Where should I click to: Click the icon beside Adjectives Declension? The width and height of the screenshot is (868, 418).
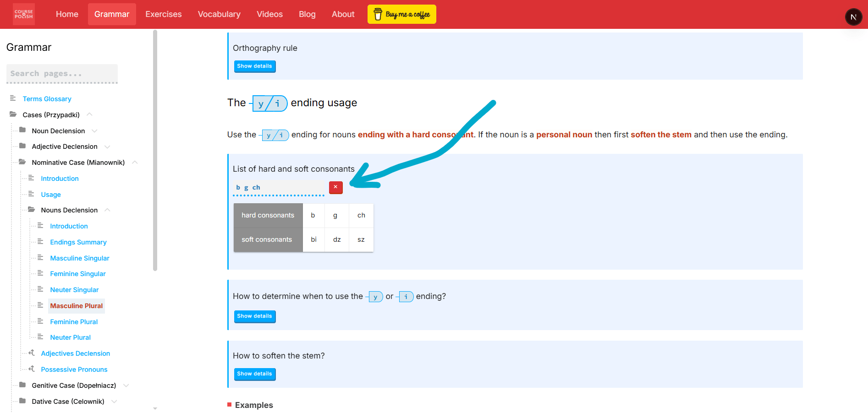[x=31, y=353]
